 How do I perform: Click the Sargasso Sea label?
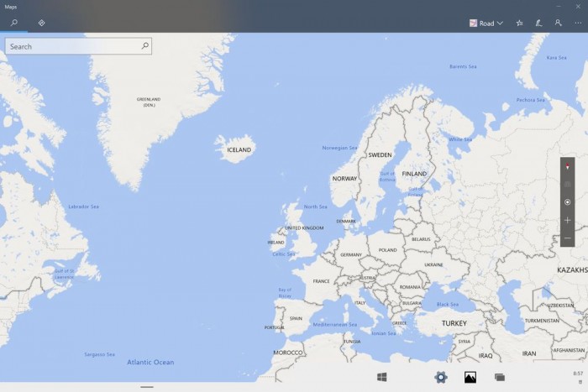[99, 354]
